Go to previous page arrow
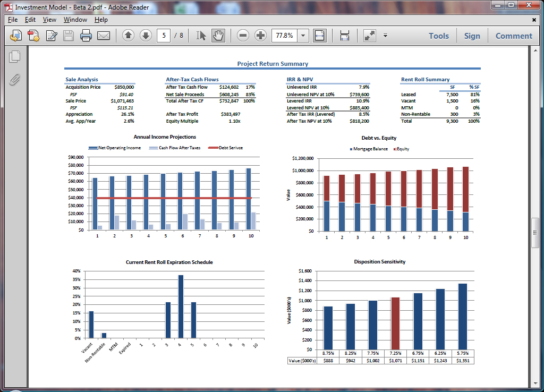Screen dimensions: 544x392 129,35
